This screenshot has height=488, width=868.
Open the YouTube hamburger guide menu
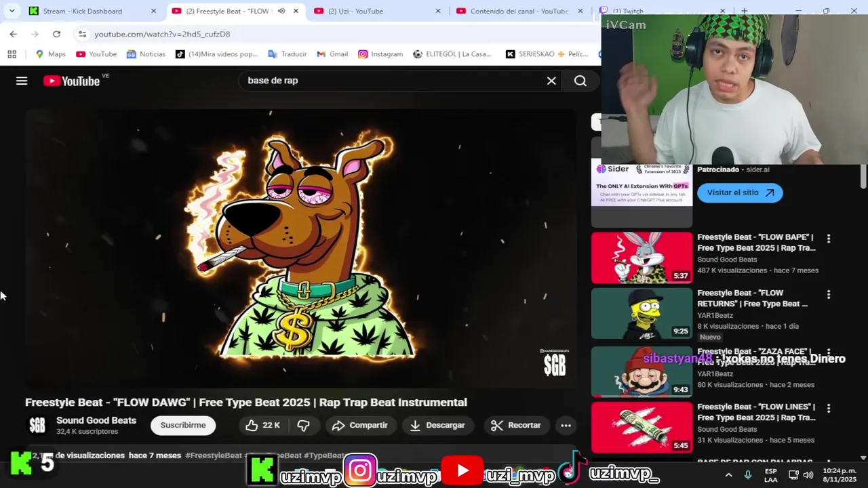tap(22, 81)
